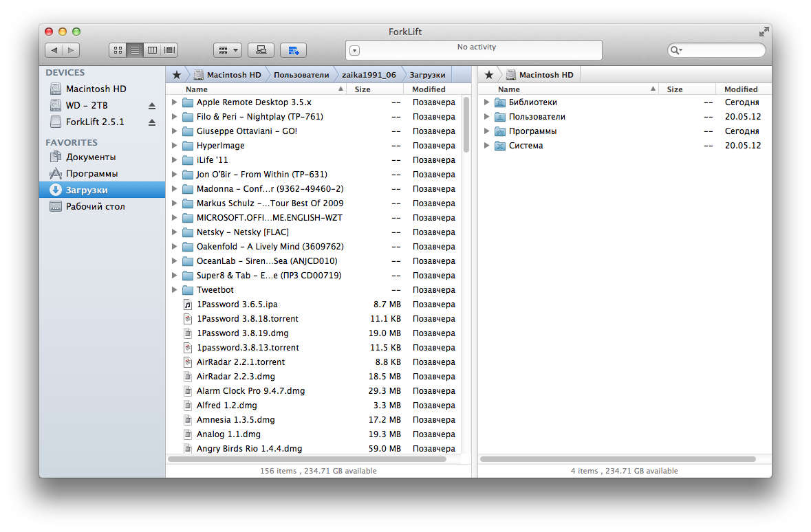The image size is (811, 532).
Task: Go back with the left arrow button
Action: [x=54, y=50]
